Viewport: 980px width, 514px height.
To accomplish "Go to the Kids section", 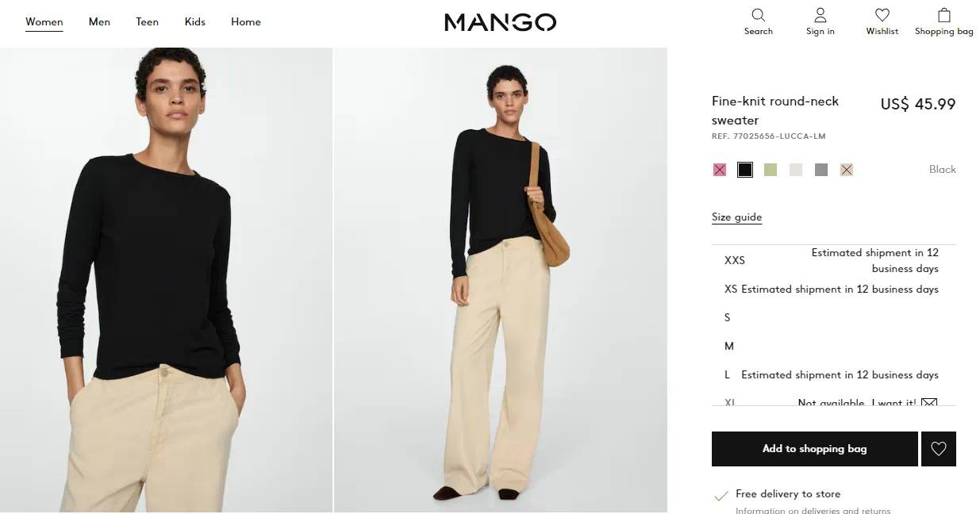I will (195, 21).
